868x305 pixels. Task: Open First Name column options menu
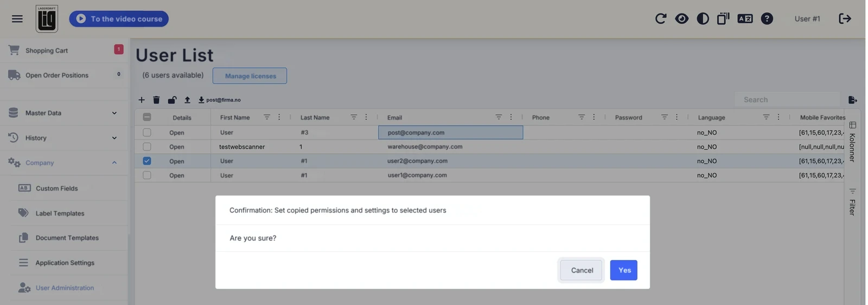tap(279, 117)
